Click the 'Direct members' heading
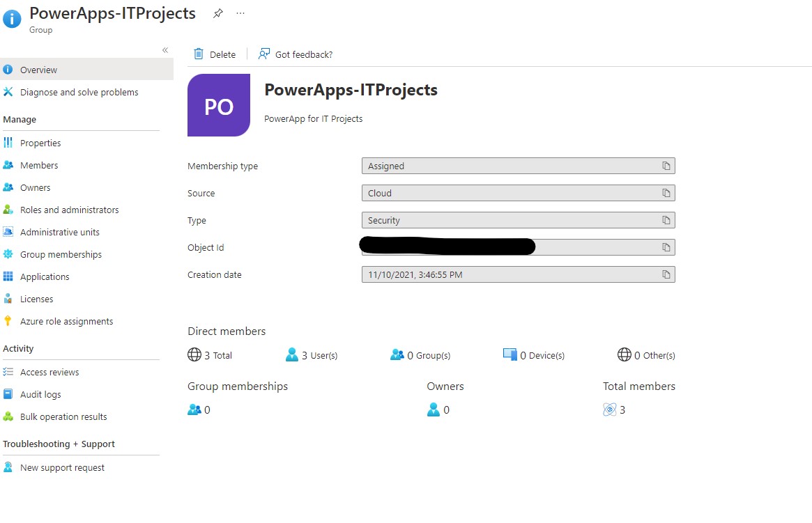This screenshot has height=523, width=812. coord(227,331)
